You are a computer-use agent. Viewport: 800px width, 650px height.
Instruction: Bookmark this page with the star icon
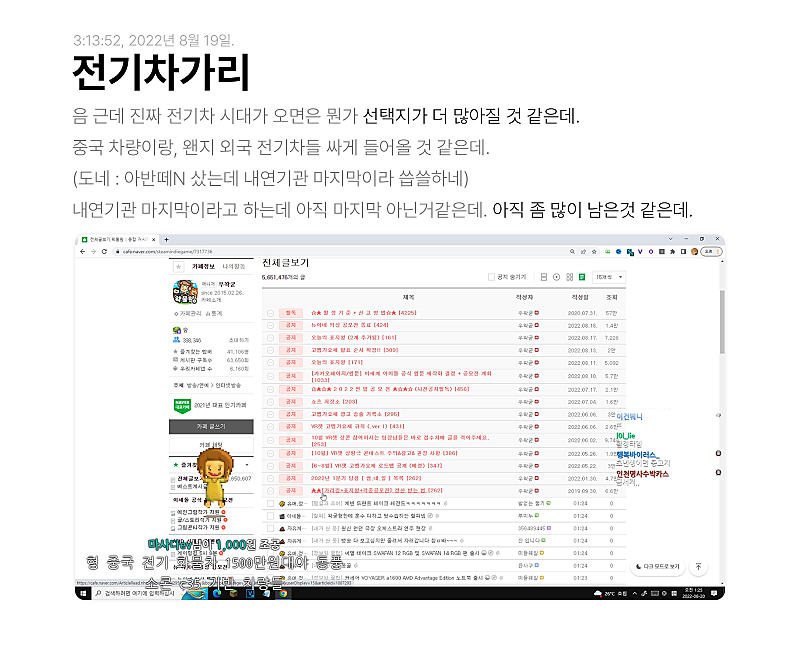tap(594, 252)
